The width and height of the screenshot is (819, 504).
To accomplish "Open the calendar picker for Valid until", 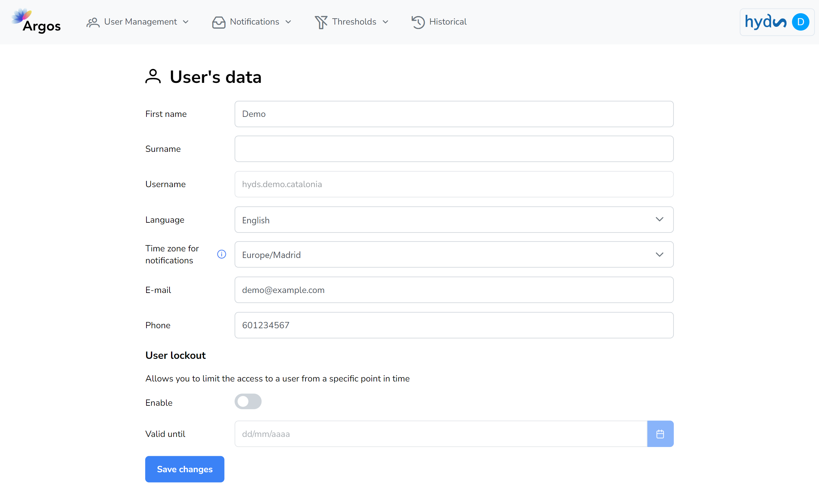I will (661, 434).
